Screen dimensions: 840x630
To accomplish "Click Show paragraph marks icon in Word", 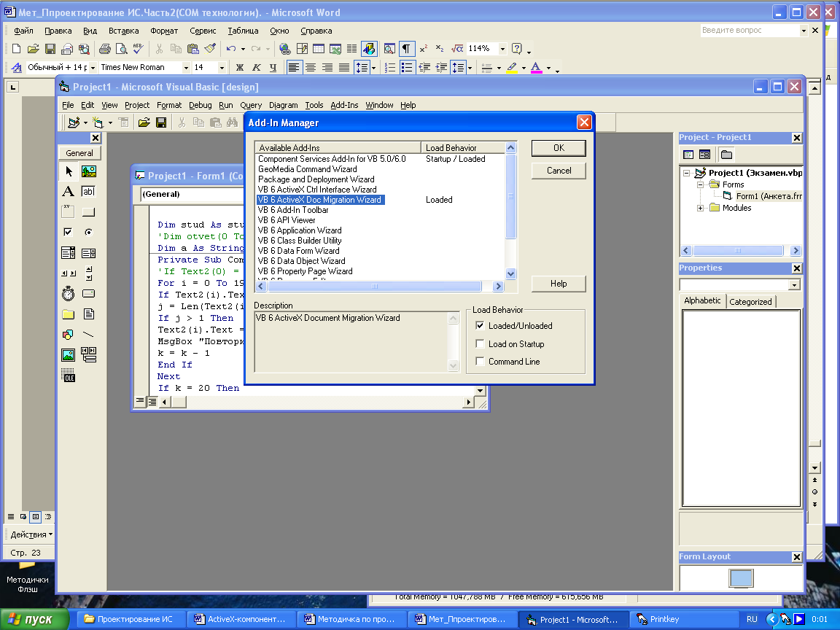I will [x=407, y=49].
